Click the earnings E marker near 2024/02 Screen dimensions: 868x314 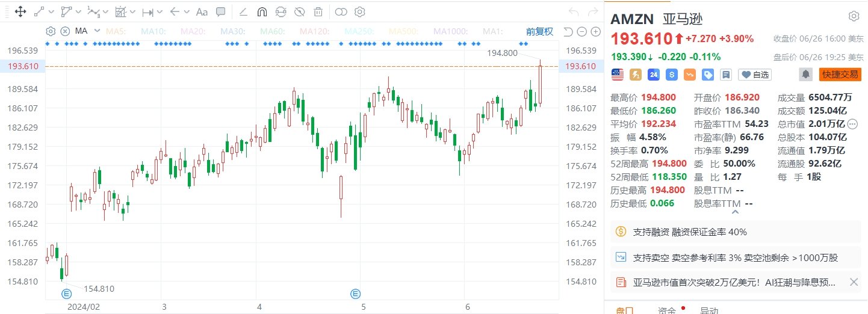pyautogui.click(x=67, y=294)
